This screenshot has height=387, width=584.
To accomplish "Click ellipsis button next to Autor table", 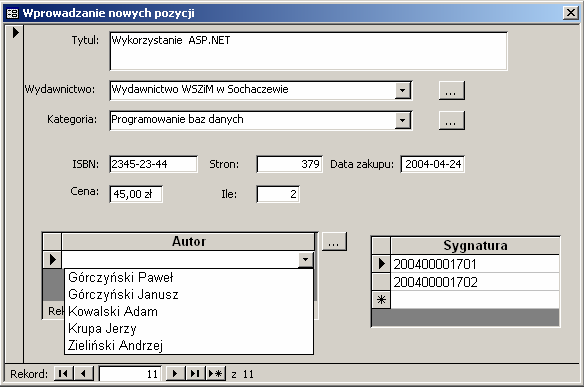I will pos(334,242).
